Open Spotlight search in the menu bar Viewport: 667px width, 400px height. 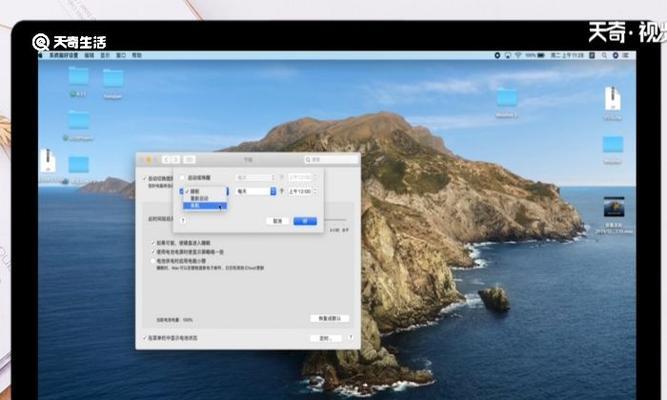point(604,55)
